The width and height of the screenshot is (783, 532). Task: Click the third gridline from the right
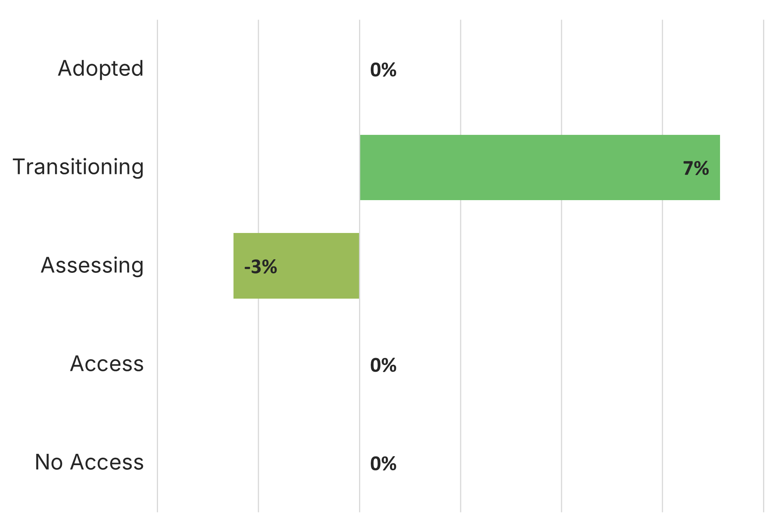point(561,313)
